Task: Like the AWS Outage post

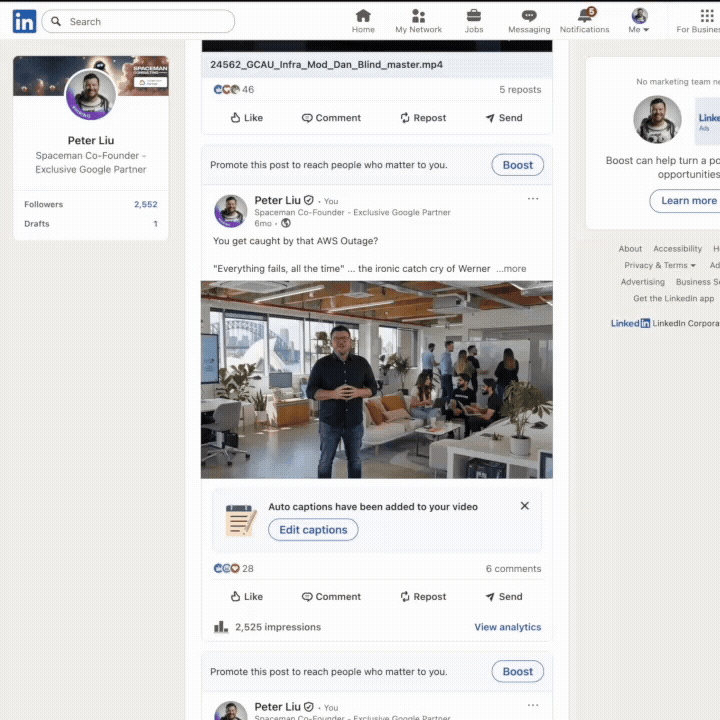Action: tap(247, 596)
